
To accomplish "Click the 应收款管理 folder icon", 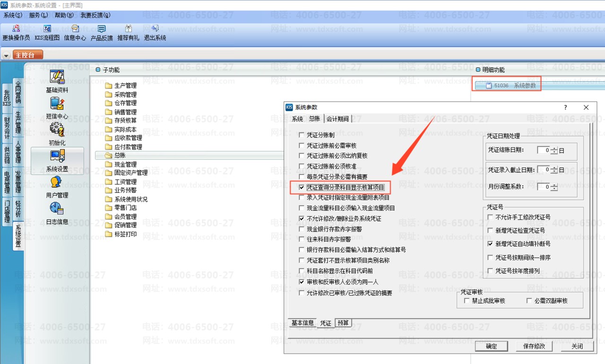I will pyautogui.click(x=109, y=138).
